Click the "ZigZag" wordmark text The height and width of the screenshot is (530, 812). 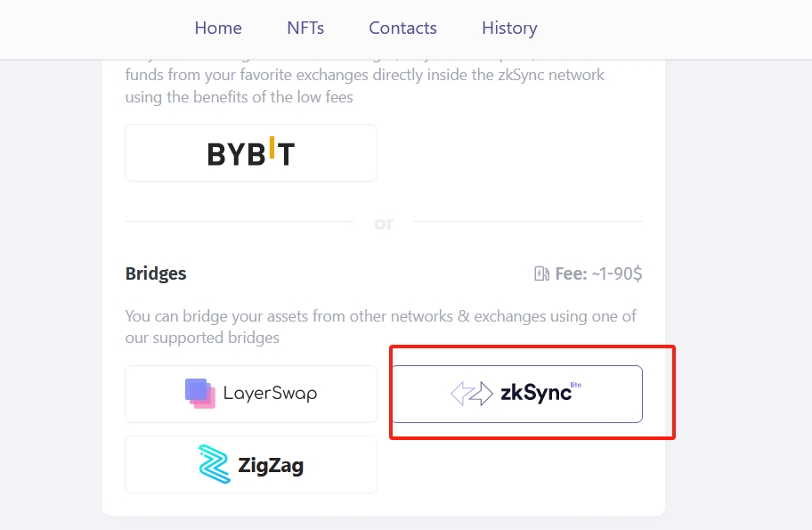coord(271,465)
